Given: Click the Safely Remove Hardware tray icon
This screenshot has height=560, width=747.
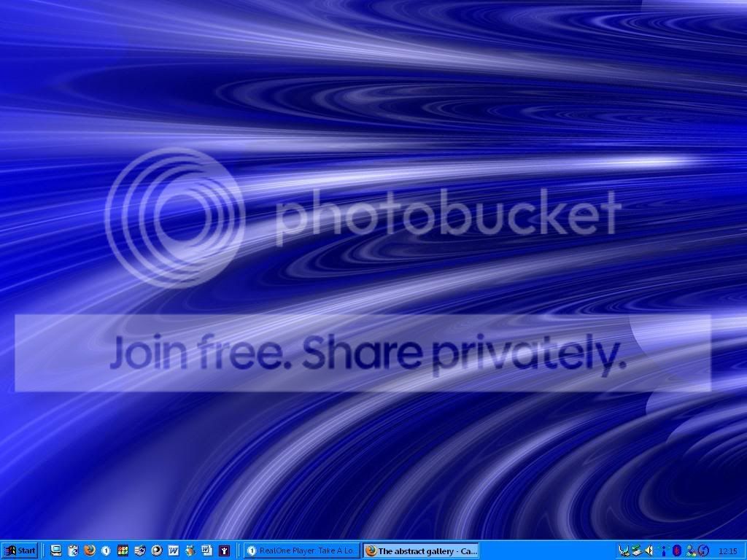Looking at the screenshot, I should [x=637, y=551].
